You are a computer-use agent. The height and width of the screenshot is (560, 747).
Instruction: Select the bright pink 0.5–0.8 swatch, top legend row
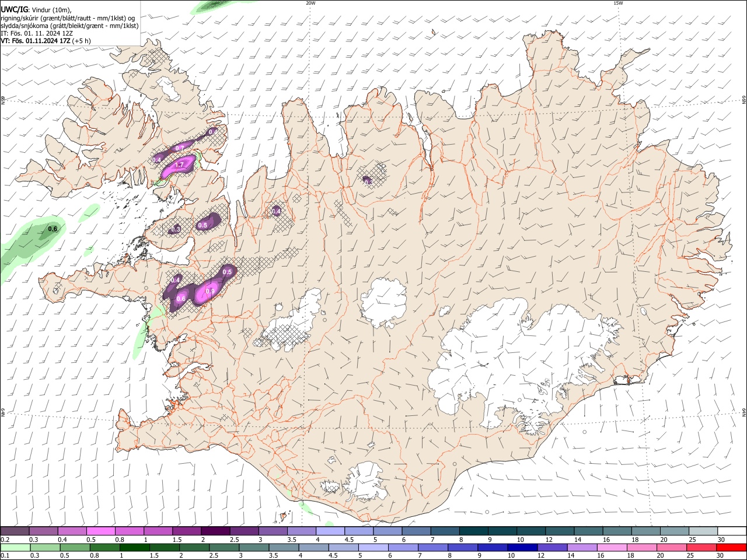(101, 531)
